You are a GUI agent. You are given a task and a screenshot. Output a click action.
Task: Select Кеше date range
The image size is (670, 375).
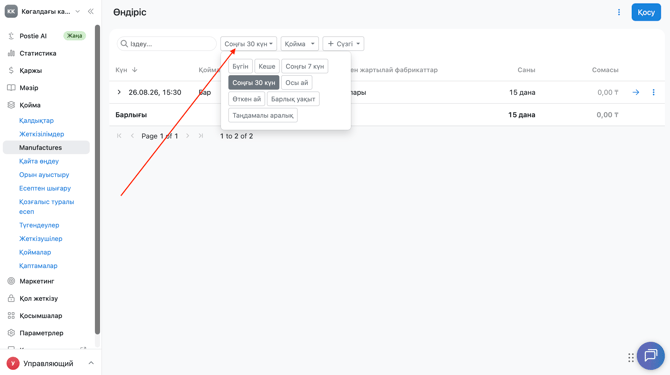267,66
